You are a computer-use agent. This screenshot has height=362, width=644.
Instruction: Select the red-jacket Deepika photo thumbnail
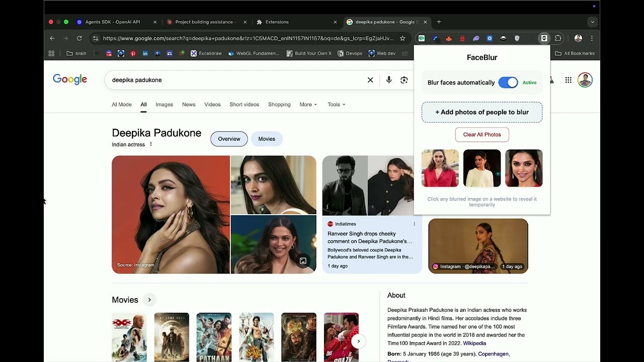click(440, 168)
